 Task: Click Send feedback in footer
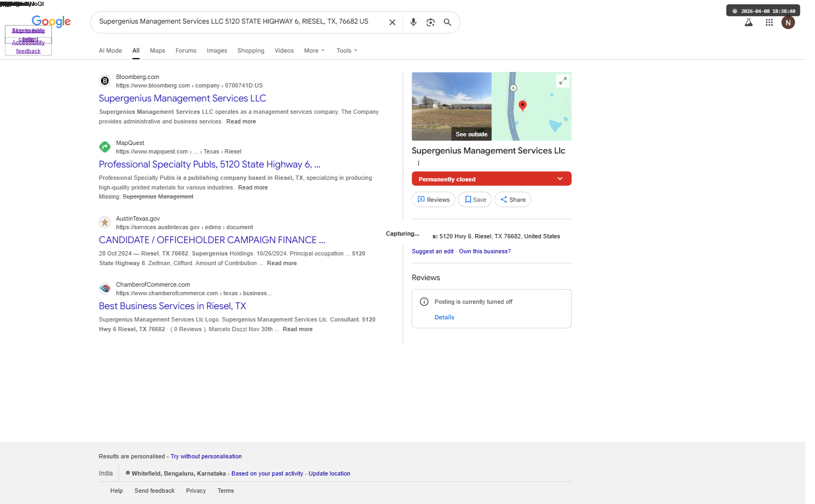(x=154, y=491)
